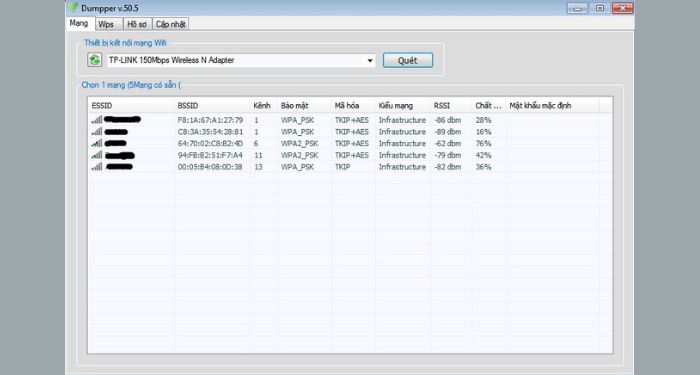Select BSSID 64:70:02:C8:B2:4D cell
700x375 pixels.
[210, 143]
